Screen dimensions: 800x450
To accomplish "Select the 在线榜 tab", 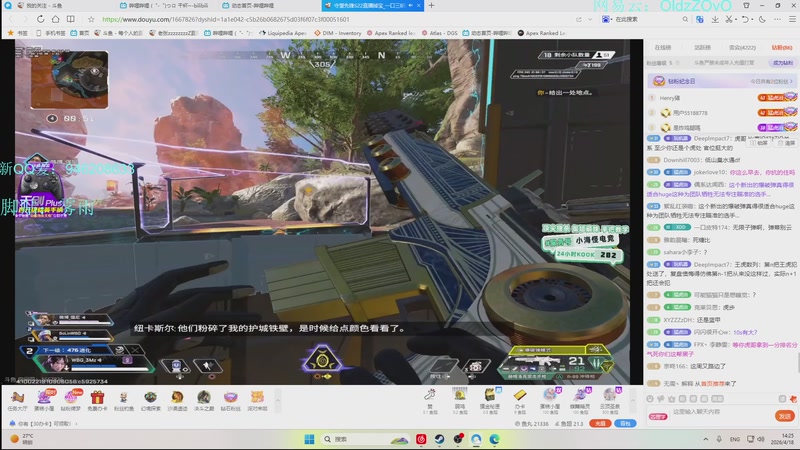I will (x=663, y=47).
